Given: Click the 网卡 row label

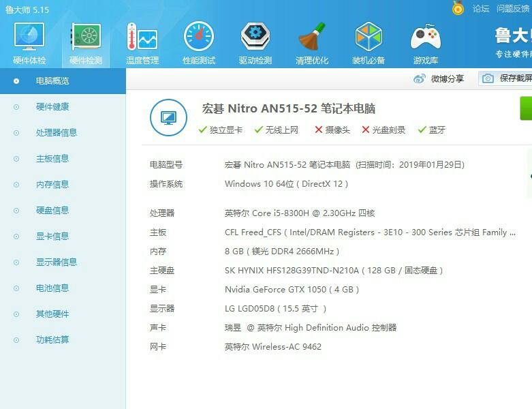Looking at the screenshot, I should [158, 347].
